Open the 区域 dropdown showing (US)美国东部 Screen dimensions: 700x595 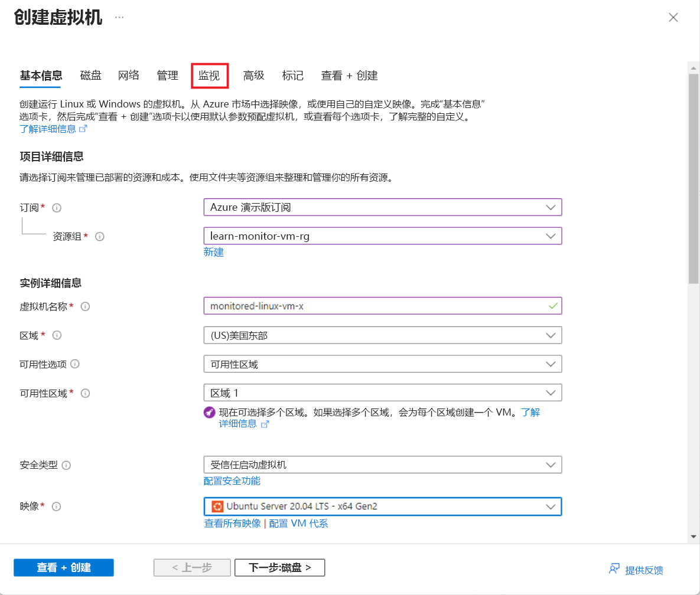click(383, 335)
